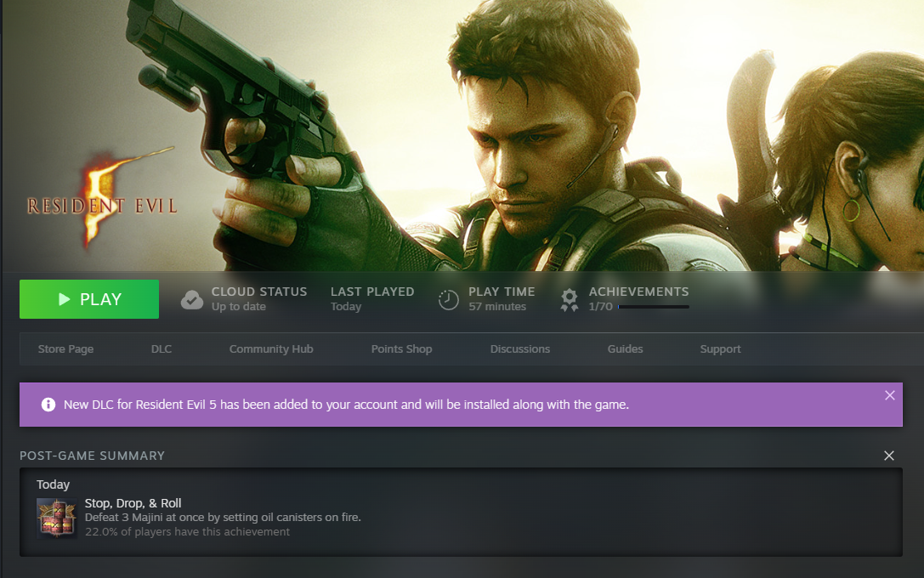Click the "Defeat 3 Majini at once" achievement description
The image size is (924, 578).
(223, 518)
